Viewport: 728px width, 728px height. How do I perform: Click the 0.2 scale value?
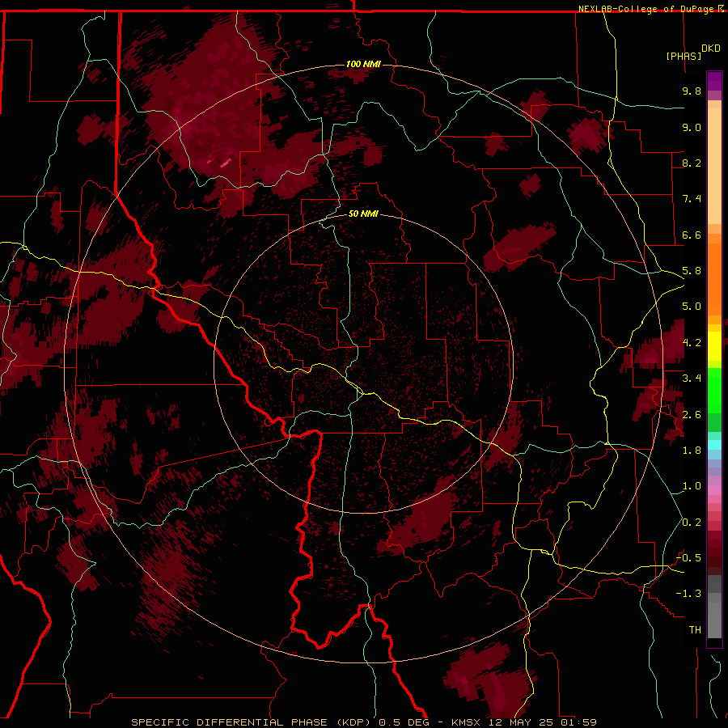click(x=692, y=523)
